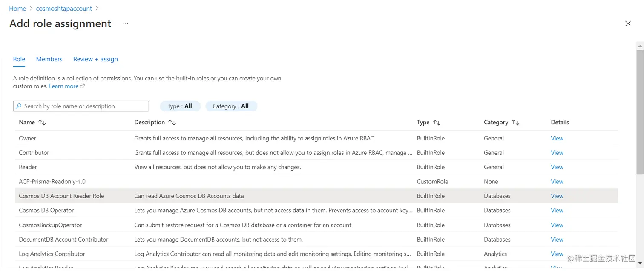View details for Cosmos DB Operator
Image resolution: width=644 pixels, height=271 pixels.
557,211
